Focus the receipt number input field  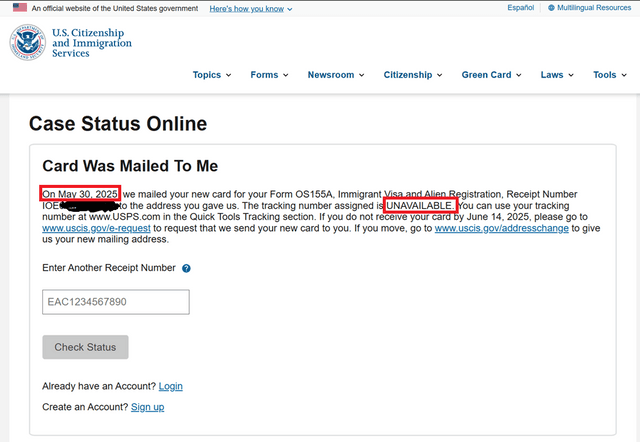(116, 302)
